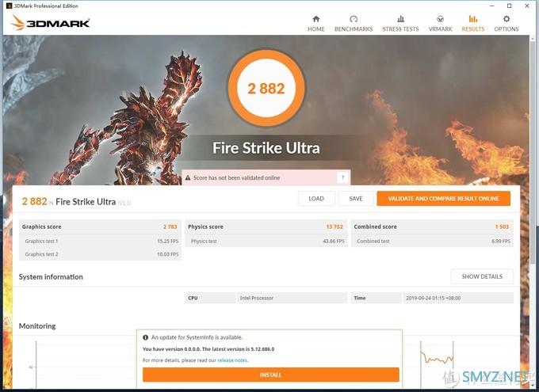Select RESULTS label in navigation

point(473,29)
